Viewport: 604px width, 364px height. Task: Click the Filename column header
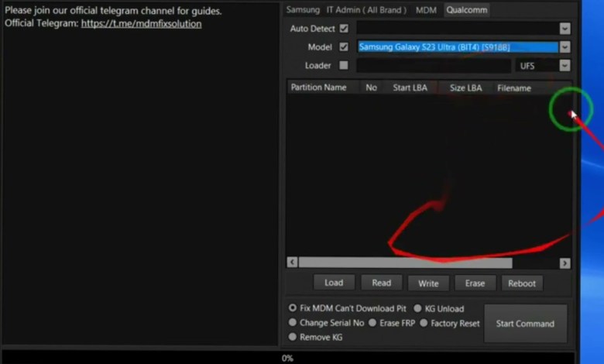(x=514, y=88)
